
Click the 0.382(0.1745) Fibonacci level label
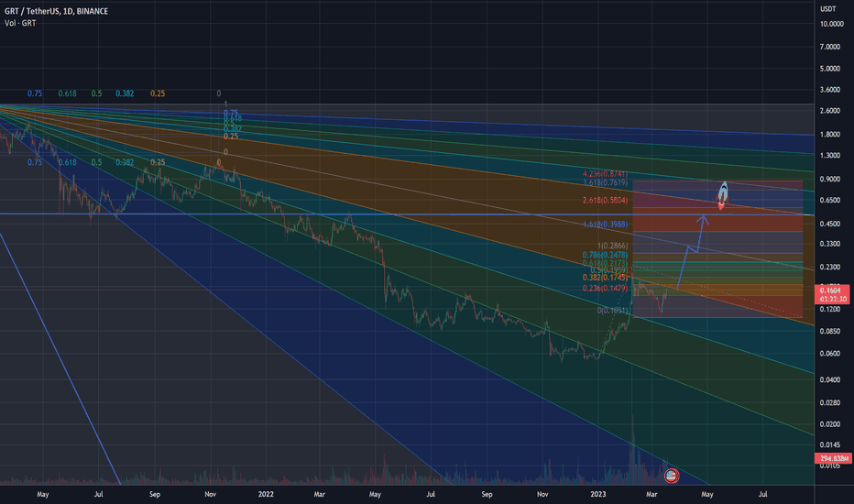click(x=605, y=278)
